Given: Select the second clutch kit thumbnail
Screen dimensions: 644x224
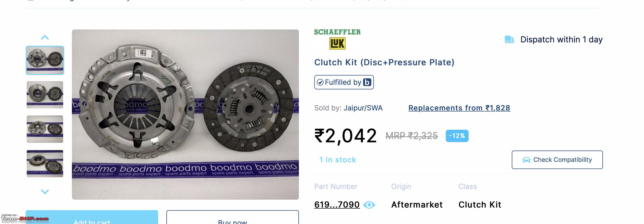Looking at the screenshot, I should click(x=45, y=95).
